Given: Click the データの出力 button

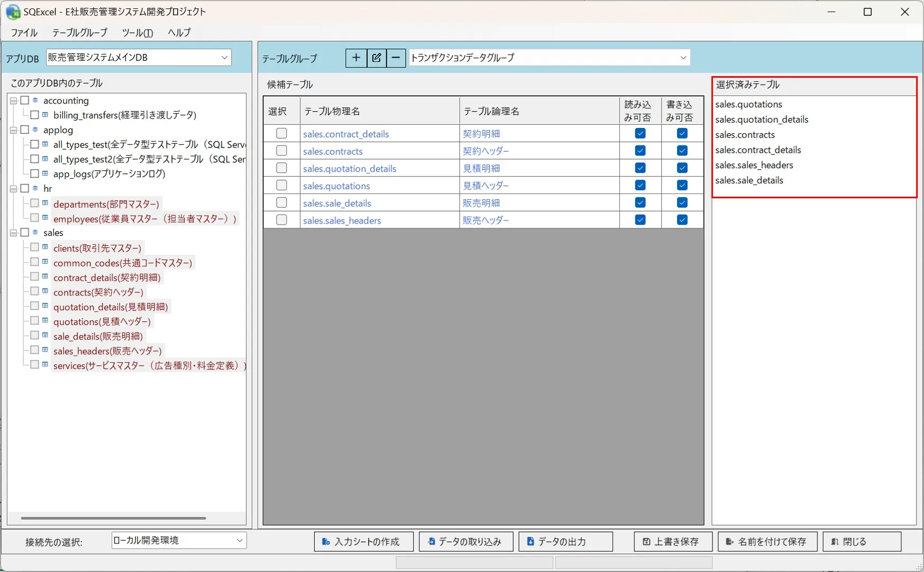Looking at the screenshot, I should 566,541.
